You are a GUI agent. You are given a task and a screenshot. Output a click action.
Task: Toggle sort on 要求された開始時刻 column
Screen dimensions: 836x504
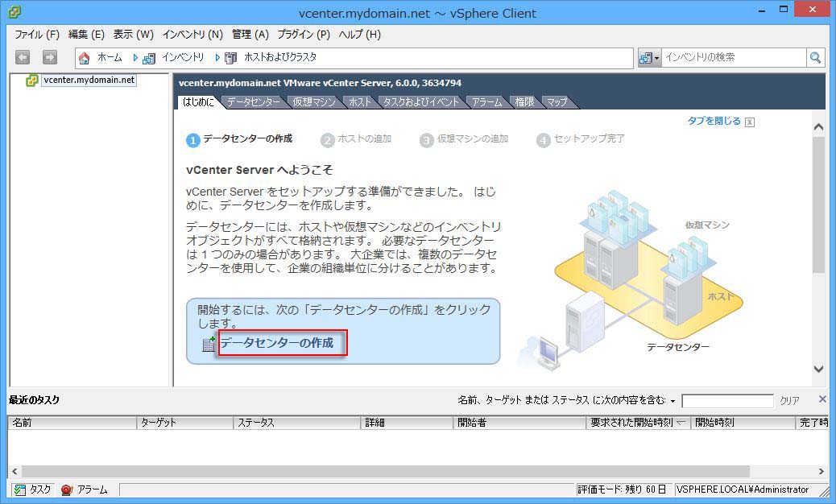[x=681, y=423]
